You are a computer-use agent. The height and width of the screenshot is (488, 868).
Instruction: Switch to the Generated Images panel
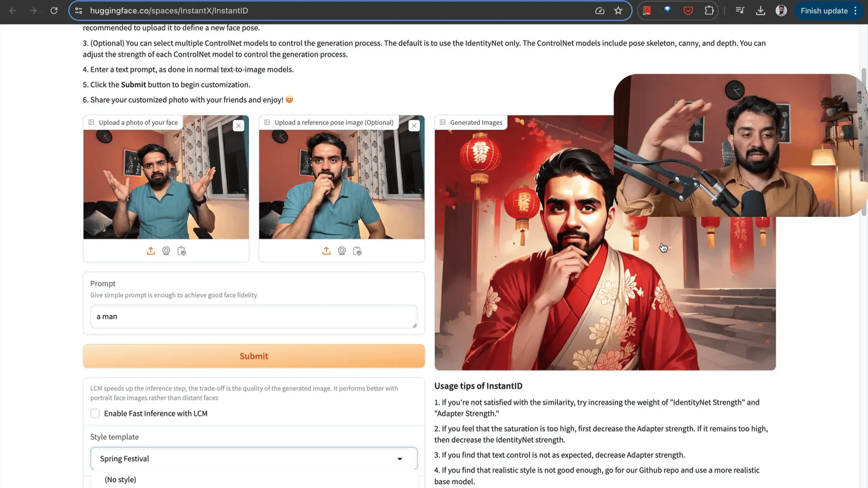(476, 122)
